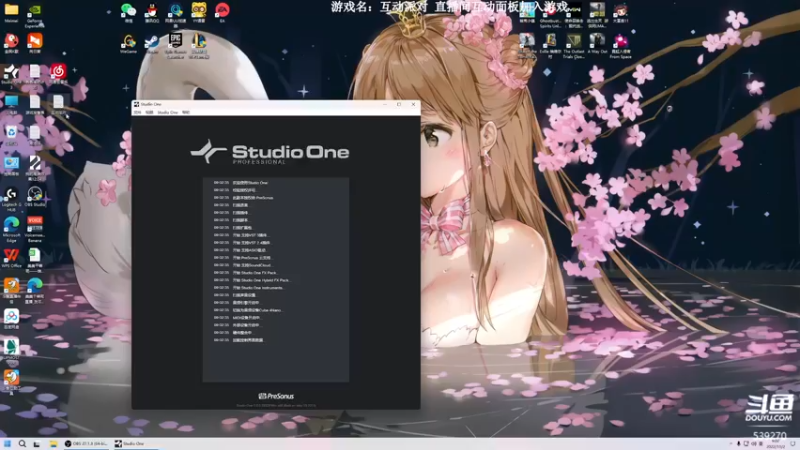Open the This PC monitor icon
800x450 pixels.
pyautogui.click(x=11, y=105)
